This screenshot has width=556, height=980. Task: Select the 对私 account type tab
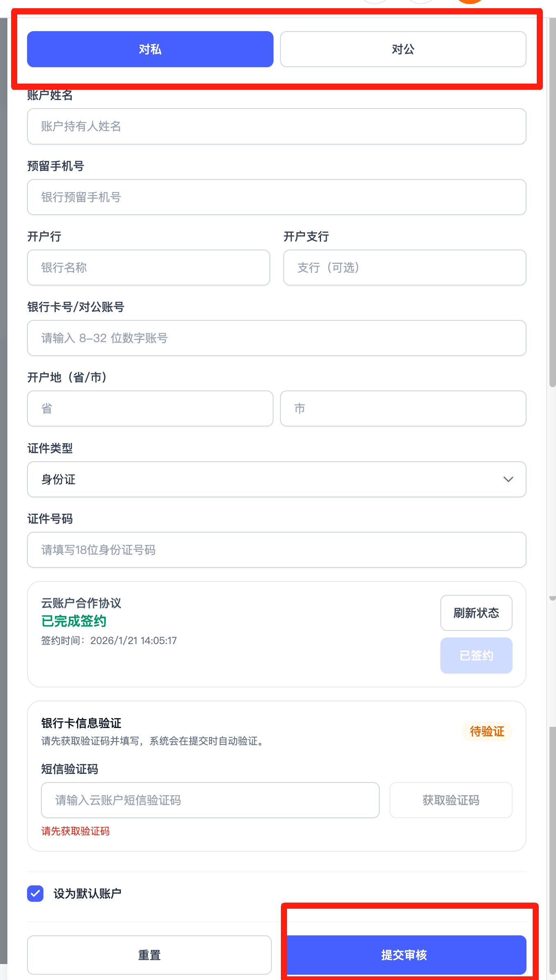[x=150, y=49]
